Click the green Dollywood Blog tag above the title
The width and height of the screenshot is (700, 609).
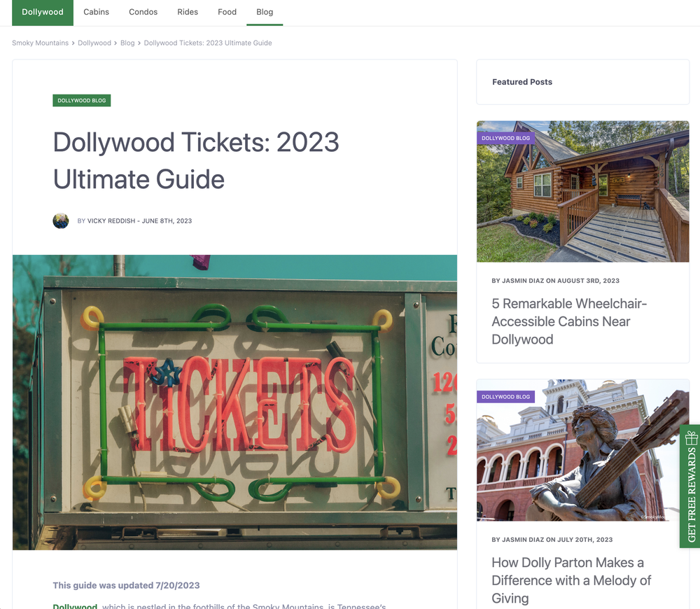pyautogui.click(x=82, y=101)
